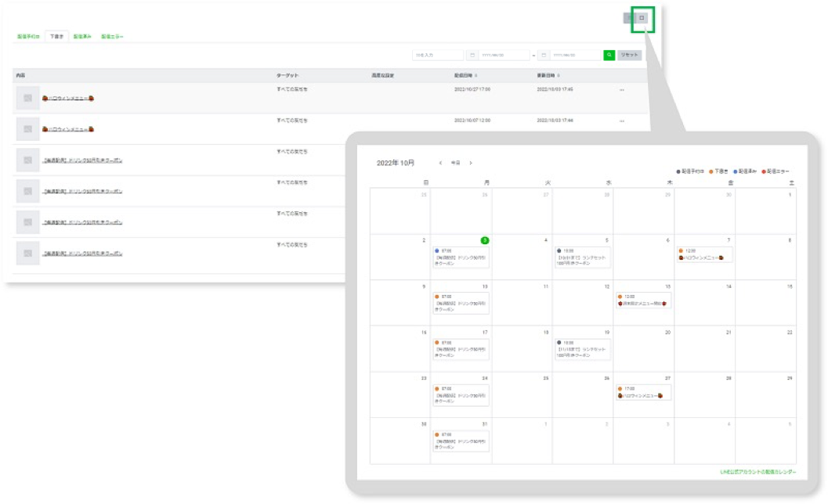Viewport: 828px width, 504px height.
Task: Open LINE公式アカウントの配信カレンダー link
Action: point(757,472)
